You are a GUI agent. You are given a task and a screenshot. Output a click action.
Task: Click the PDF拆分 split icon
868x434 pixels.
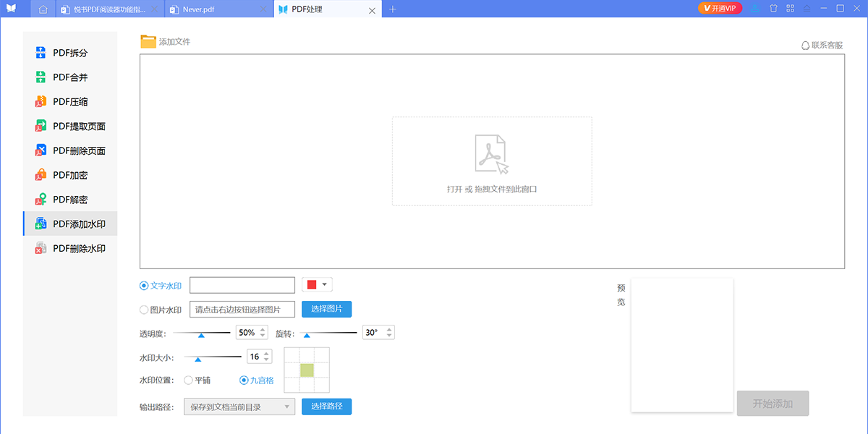pyautogui.click(x=41, y=53)
